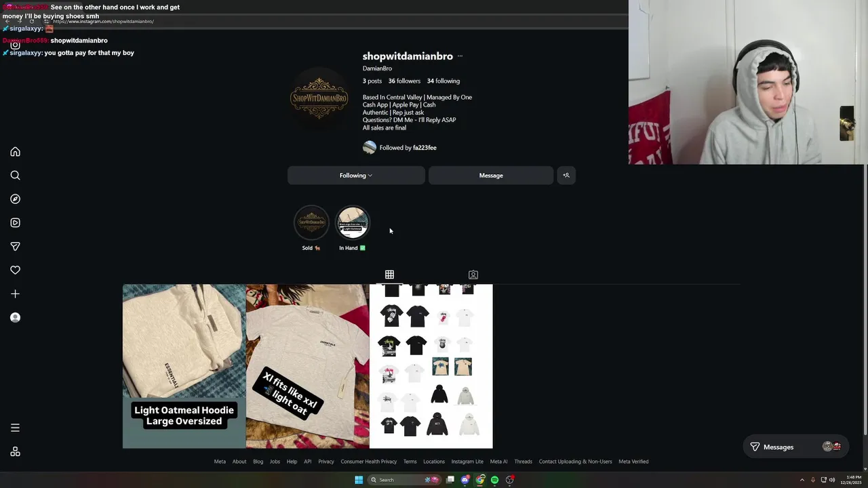868x488 pixels.
Task: Open the More hamburger menu icon
Action: [15, 428]
